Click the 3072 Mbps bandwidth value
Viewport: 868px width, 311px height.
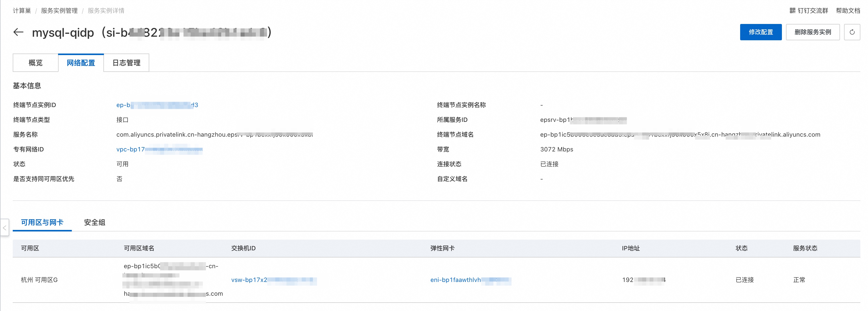(556, 149)
